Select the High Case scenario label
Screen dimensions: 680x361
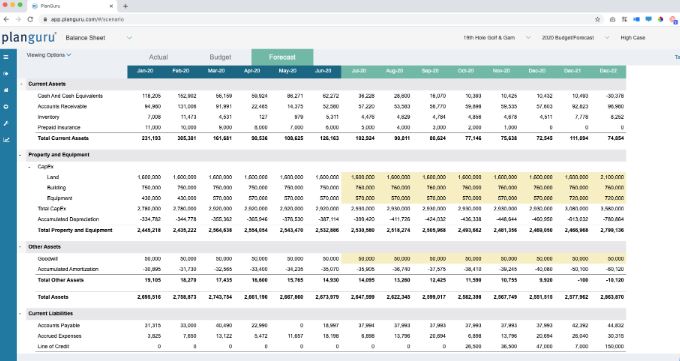pos(633,38)
